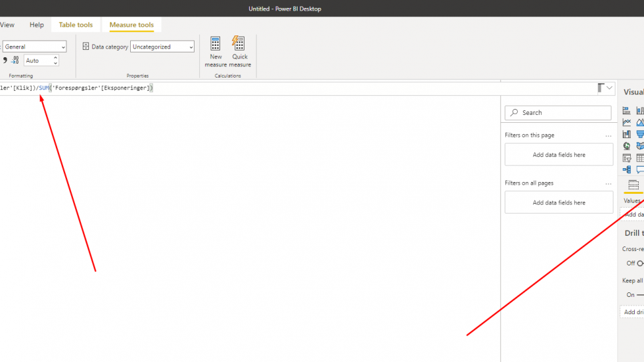Select the filled map visual

click(640, 146)
